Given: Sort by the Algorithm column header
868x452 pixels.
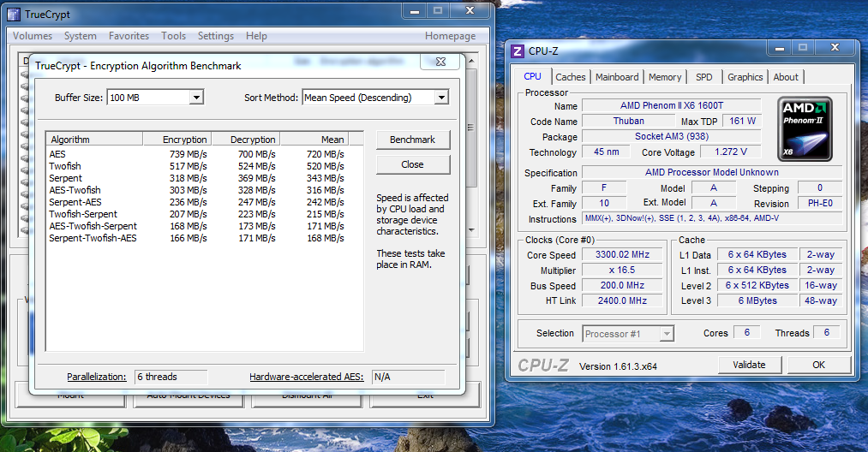Looking at the screenshot, I should pos(94,140).
